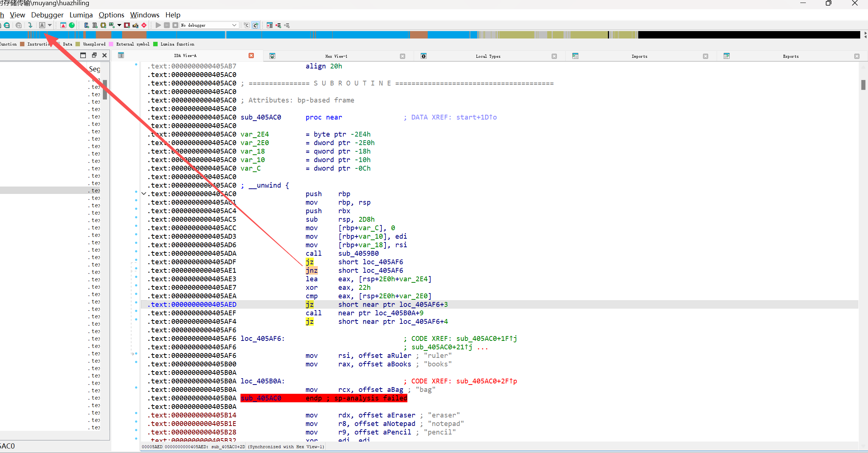Click the green circle toolbar icon
Viewport: 868px width, 453px height.
tap(72, 25)
